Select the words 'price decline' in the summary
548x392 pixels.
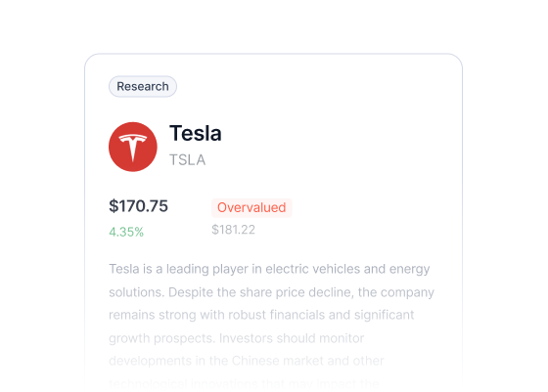point(315,292)
